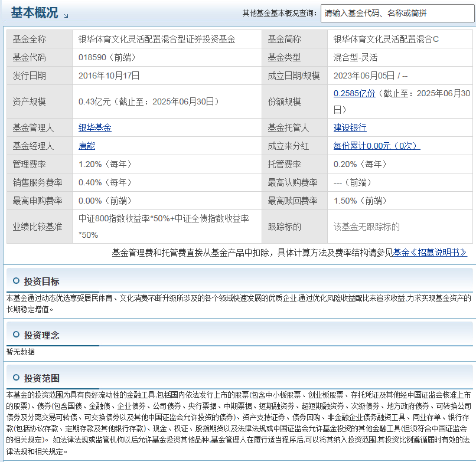The height and width of the screenshot is (462, 476).
Task: Click max redemption fee 1.50%（前端）
Action: 360,201
